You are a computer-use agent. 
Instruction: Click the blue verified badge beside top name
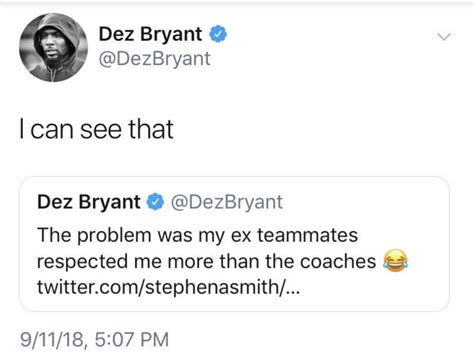coord(218,34)
